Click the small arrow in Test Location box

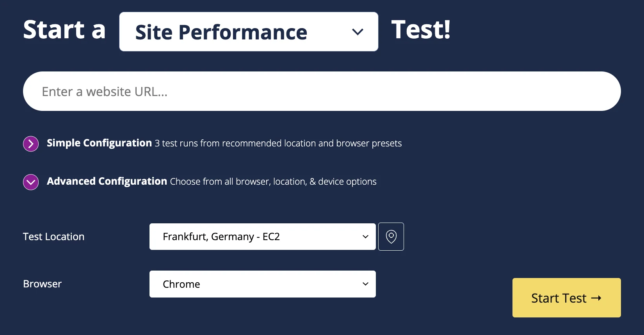click(x=365, y=237)
